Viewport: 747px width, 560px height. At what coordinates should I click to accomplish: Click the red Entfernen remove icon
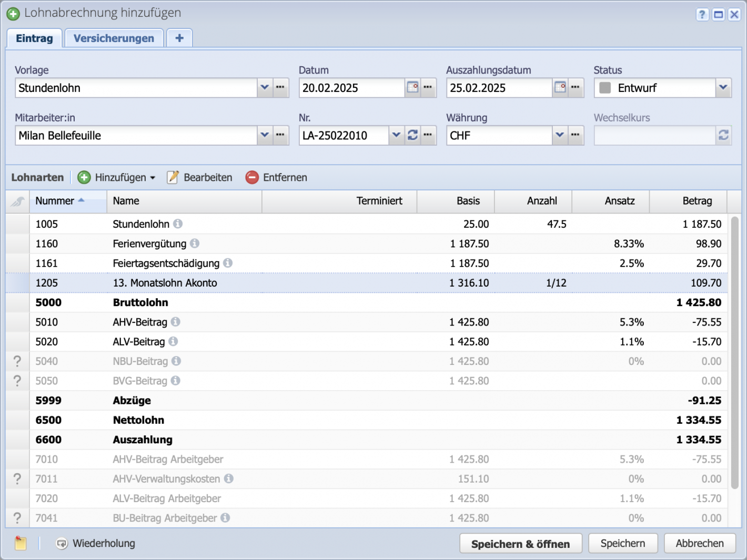coord(253,177)
